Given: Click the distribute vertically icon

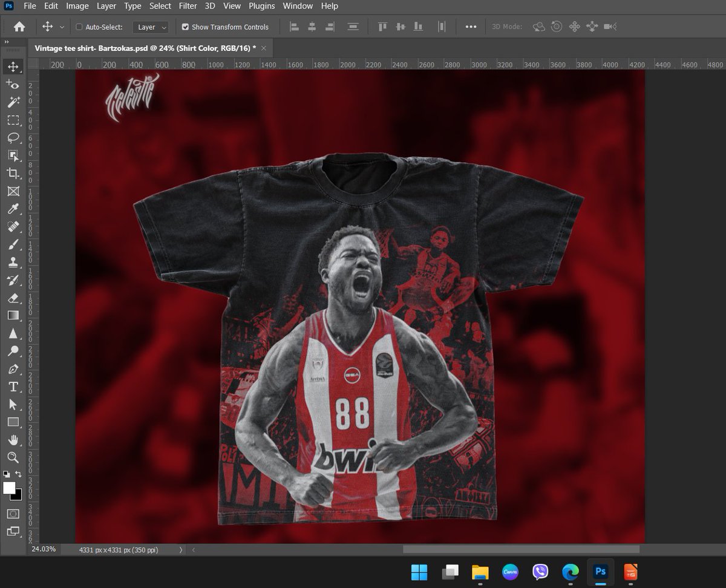Looking at the screenshot, I should pos(353,27).
